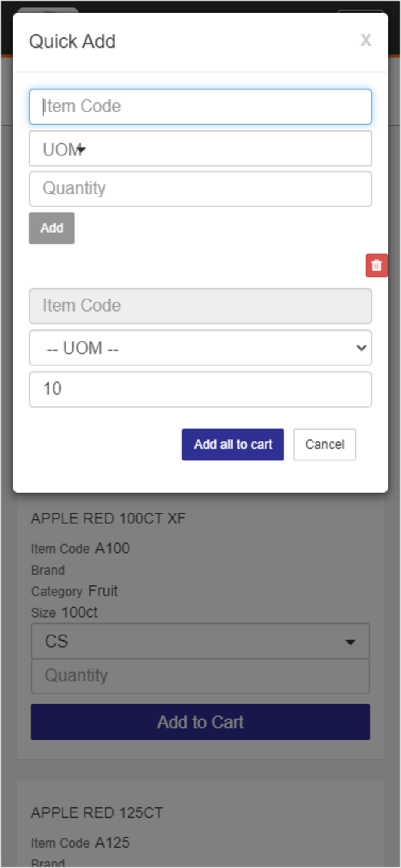Click the red trash delete icon
The width and height of the screenshot is (401, 868).
376,265
